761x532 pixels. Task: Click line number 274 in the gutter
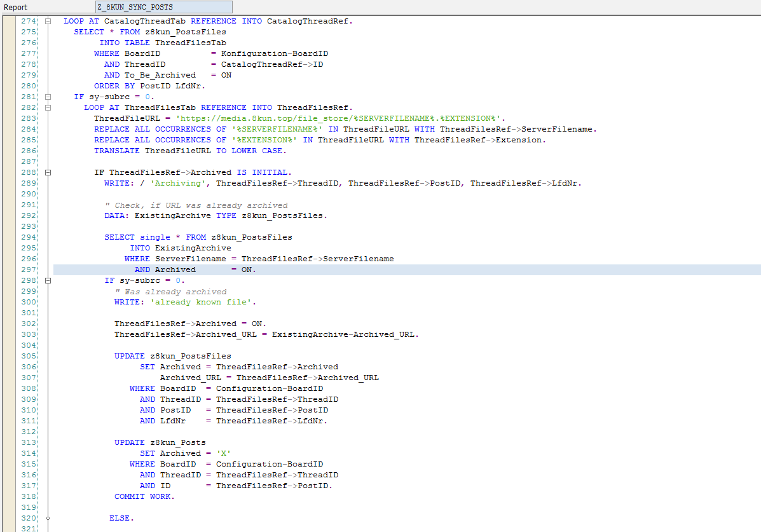(x=29, y=22)
